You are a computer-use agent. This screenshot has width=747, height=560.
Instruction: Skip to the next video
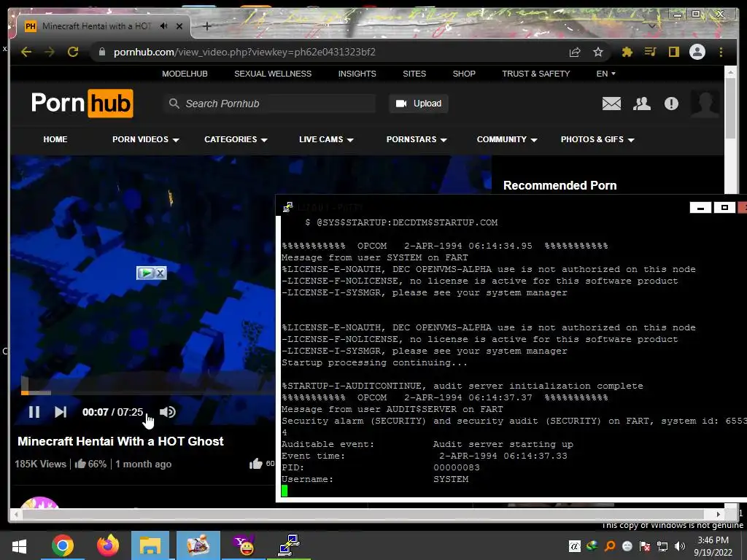[x=61, y=412]
